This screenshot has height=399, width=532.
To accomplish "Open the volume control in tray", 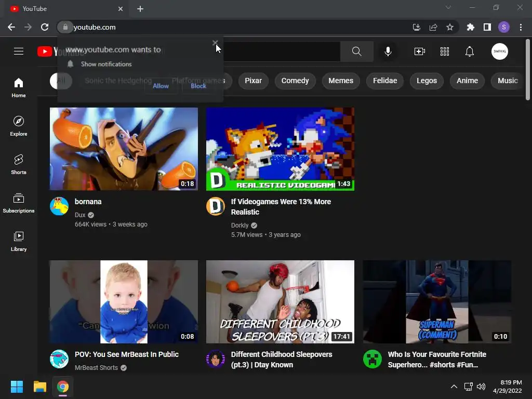I will coord(481,387).
